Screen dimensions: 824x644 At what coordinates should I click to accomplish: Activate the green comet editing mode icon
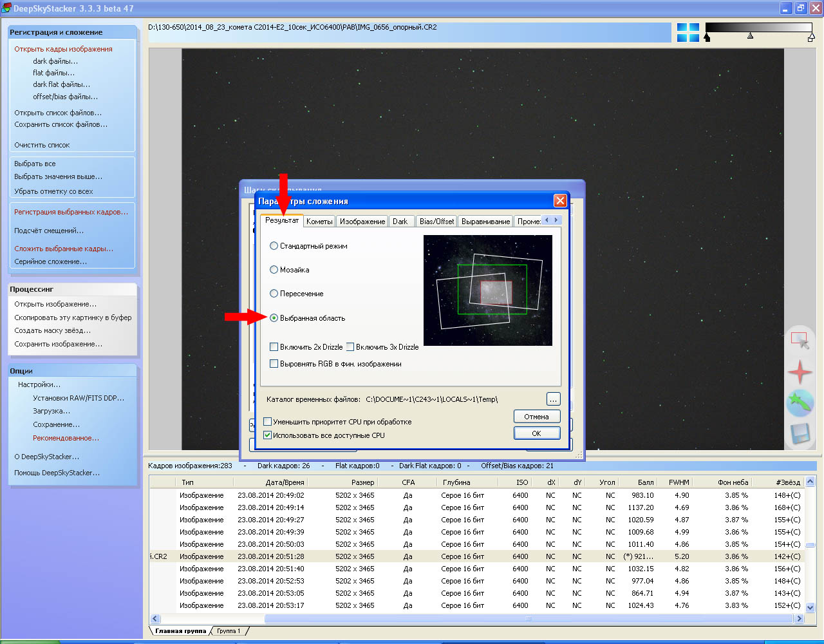tap(800, 403)
